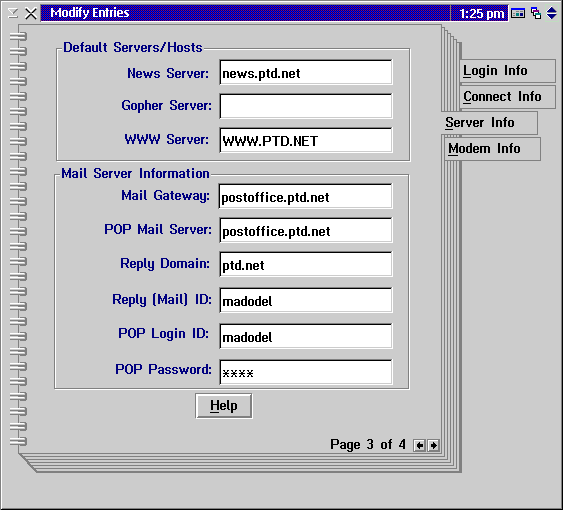The image size is (563, 510).
Task: Close the Modify Entries window
Action: point(31,13)
